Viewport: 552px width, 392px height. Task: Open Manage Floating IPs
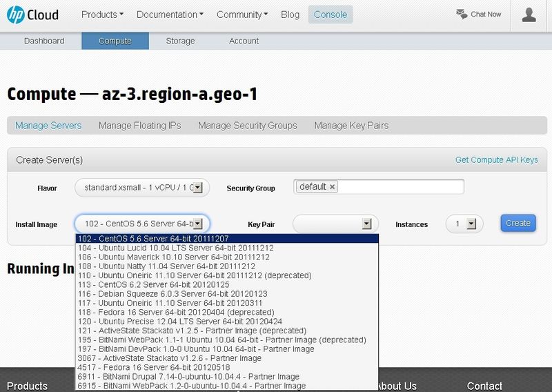[140, 126]
